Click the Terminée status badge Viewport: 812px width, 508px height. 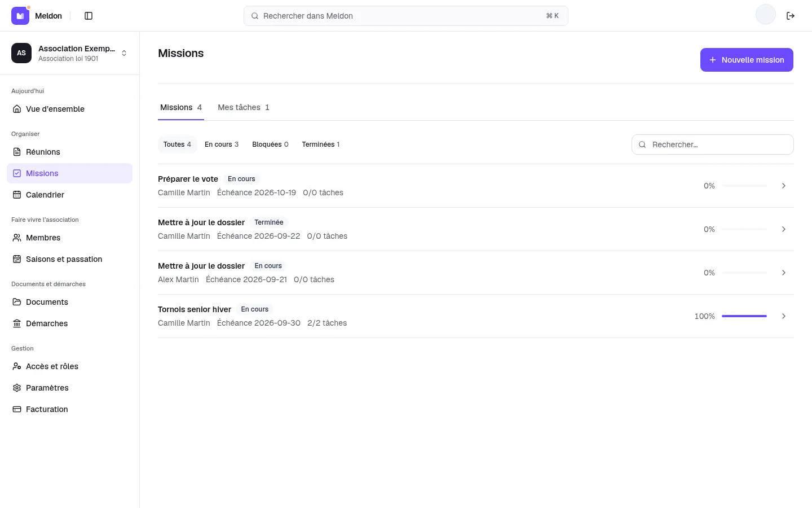click(x=269, y=222)
